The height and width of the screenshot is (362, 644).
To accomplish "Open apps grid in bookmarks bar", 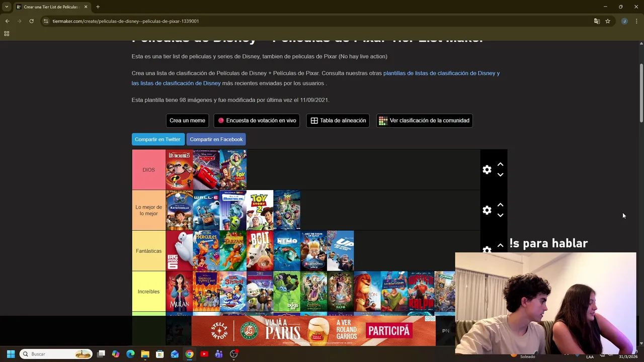I will pyautogui.click(x=7, y=34).
